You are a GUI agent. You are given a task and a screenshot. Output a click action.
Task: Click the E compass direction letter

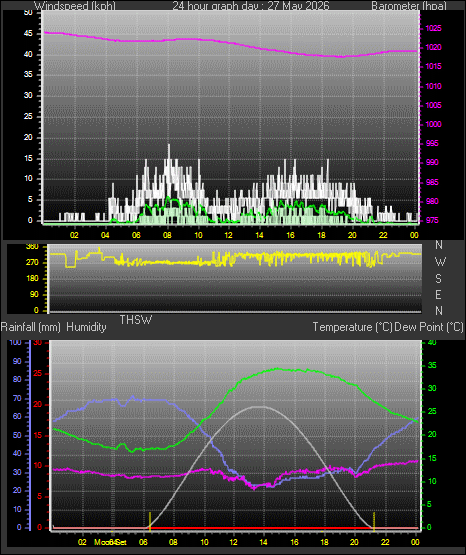point(438,294)
